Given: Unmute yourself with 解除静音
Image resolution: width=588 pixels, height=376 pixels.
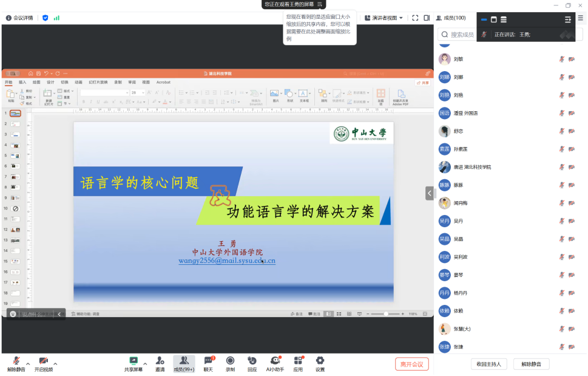Looking at the screenshot, I should pos(16,363).
